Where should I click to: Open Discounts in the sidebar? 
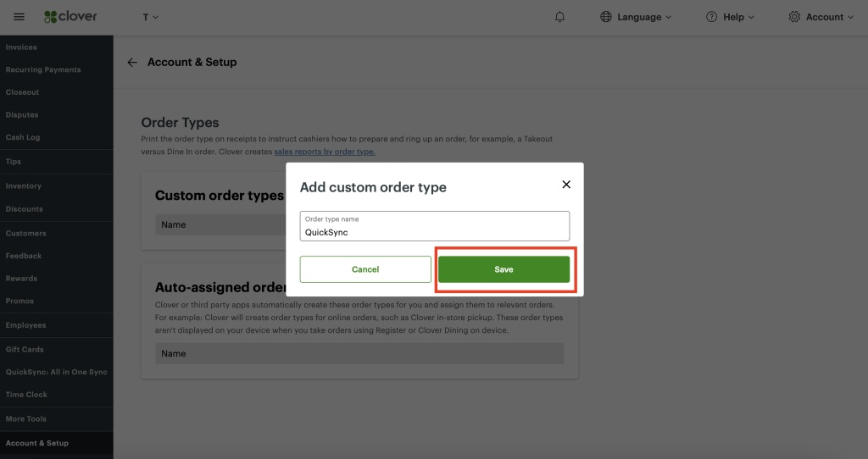[24, 209]
